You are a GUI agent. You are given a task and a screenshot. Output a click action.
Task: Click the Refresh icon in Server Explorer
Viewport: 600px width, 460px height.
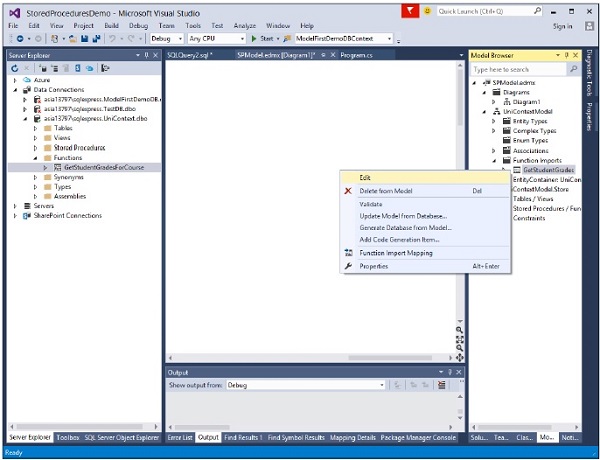[14, 69]
